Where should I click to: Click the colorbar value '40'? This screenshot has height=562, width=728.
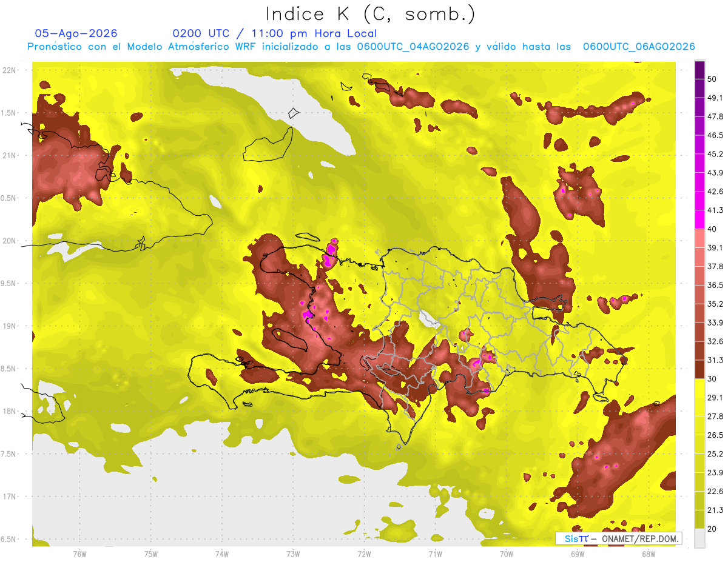(x=713, y=229)
